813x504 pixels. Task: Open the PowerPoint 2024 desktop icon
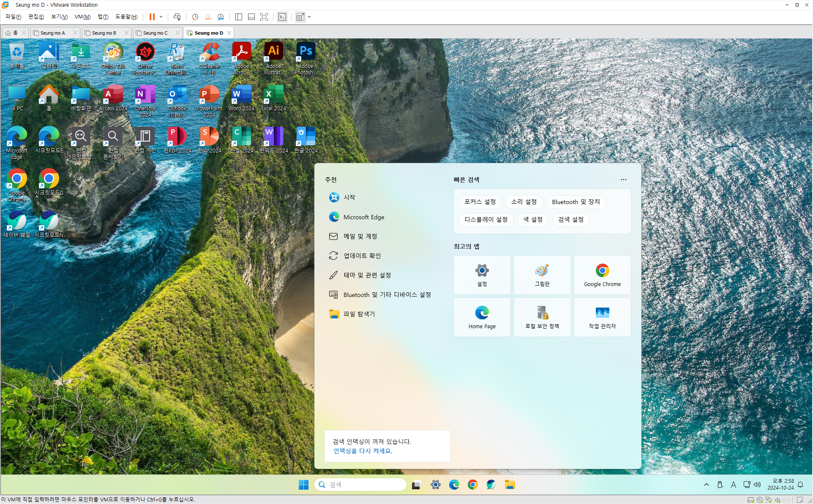tap(209, 101)
